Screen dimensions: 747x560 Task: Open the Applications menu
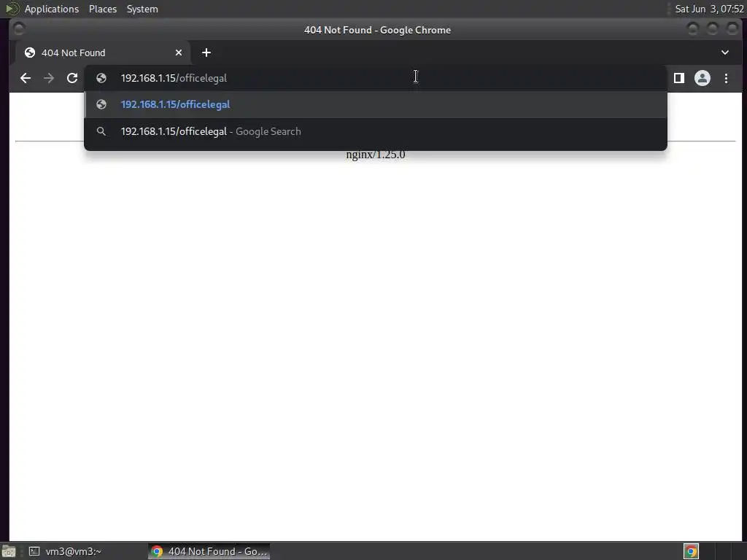tap(52, 9)
